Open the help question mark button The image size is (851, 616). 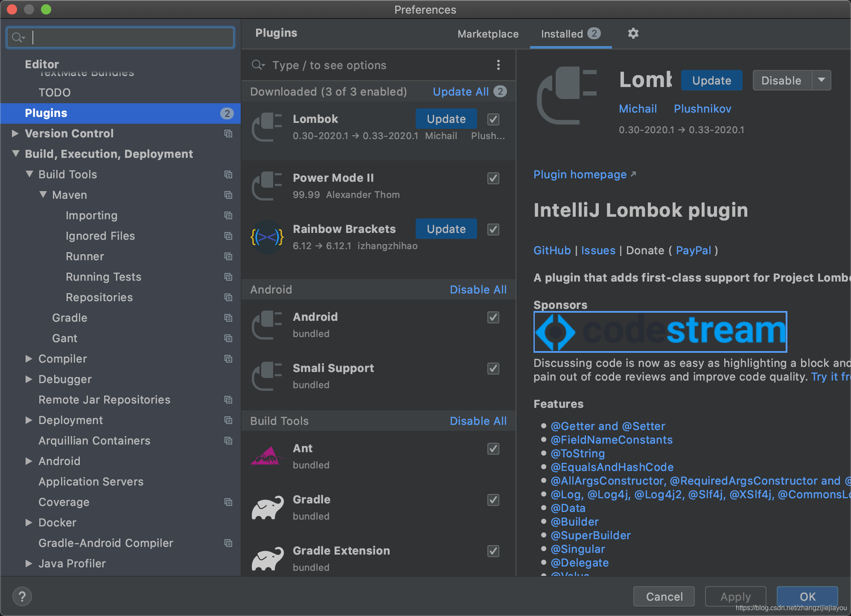coord(22,596)
